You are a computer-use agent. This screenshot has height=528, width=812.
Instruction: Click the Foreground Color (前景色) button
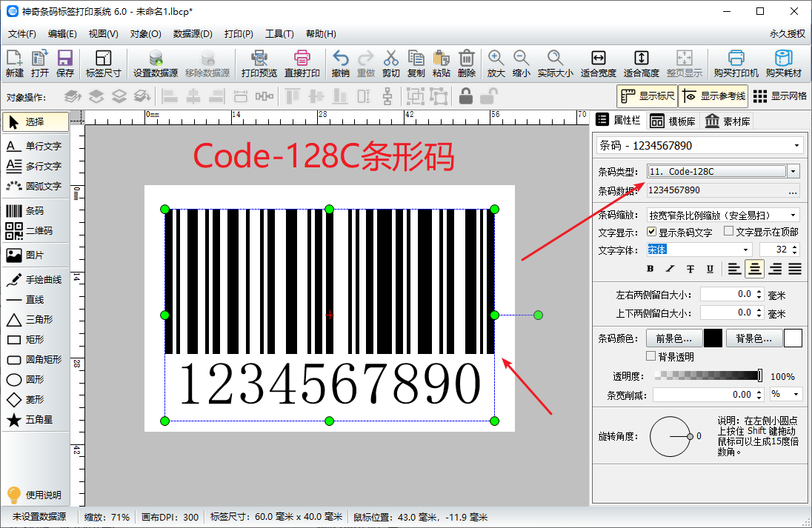(673, 338)
